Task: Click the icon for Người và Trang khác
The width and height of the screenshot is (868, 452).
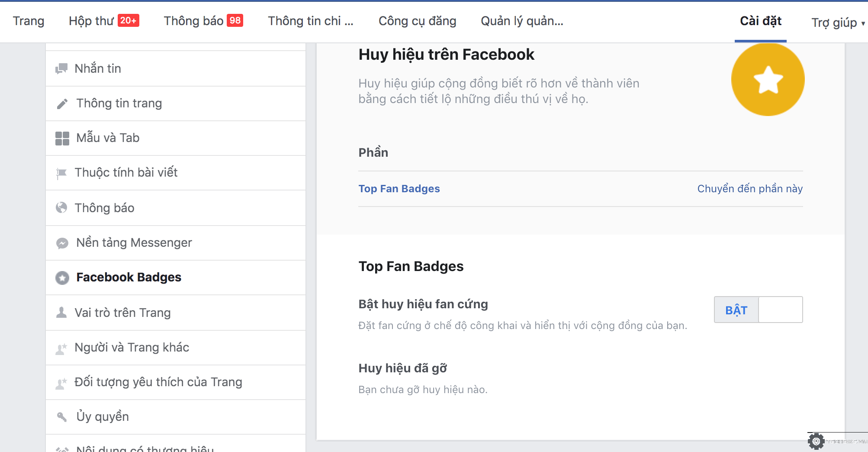Action: pyautogui.click(x=61, y=348)
